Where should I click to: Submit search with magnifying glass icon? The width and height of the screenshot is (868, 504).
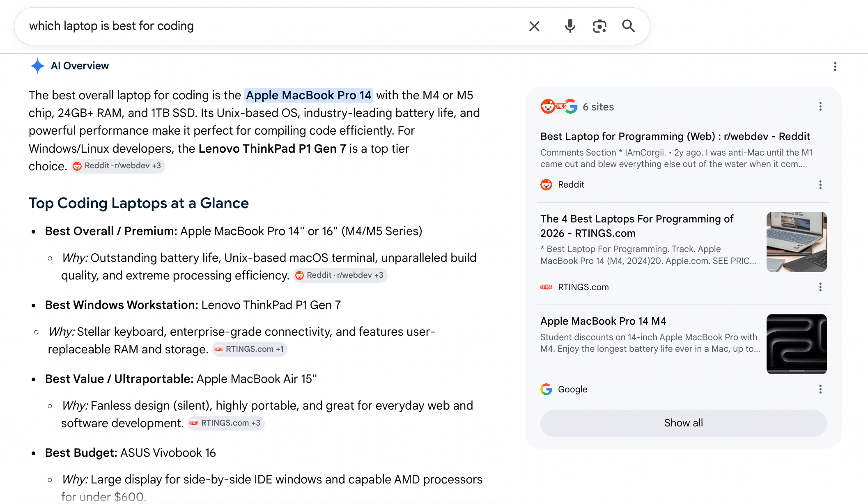coord(629,26)
